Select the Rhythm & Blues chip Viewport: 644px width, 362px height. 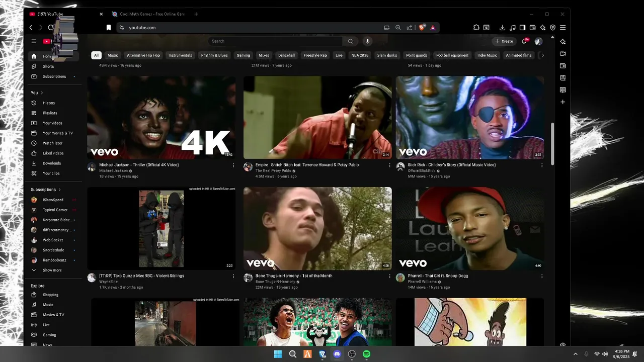(x=214, y=55)
